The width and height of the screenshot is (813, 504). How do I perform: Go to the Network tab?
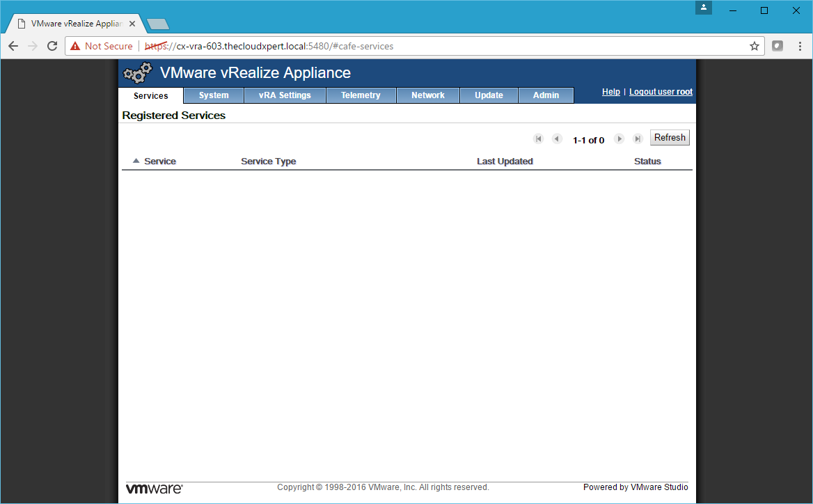[x=427, y=95]
